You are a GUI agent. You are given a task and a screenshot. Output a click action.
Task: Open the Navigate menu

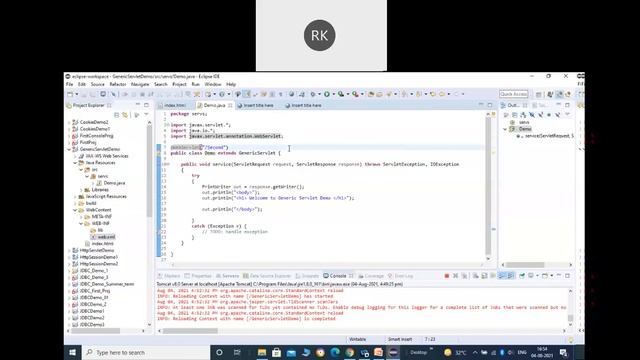click(140, 84)
